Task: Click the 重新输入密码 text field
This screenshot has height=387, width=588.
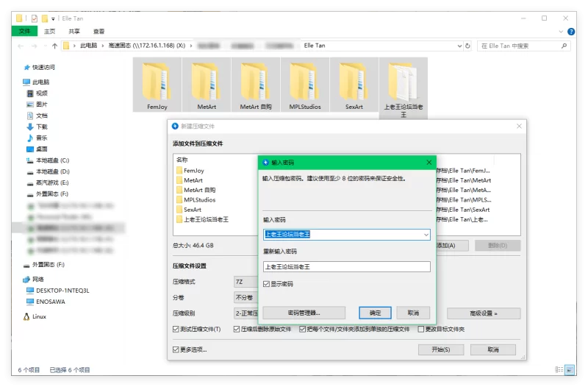Action: (346, 266)
